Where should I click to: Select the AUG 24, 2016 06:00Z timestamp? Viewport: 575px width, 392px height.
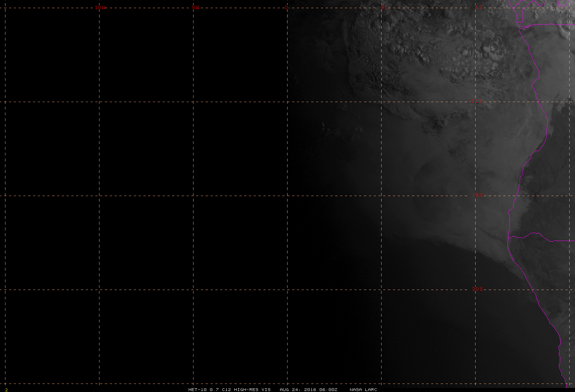tap(308, 390)
